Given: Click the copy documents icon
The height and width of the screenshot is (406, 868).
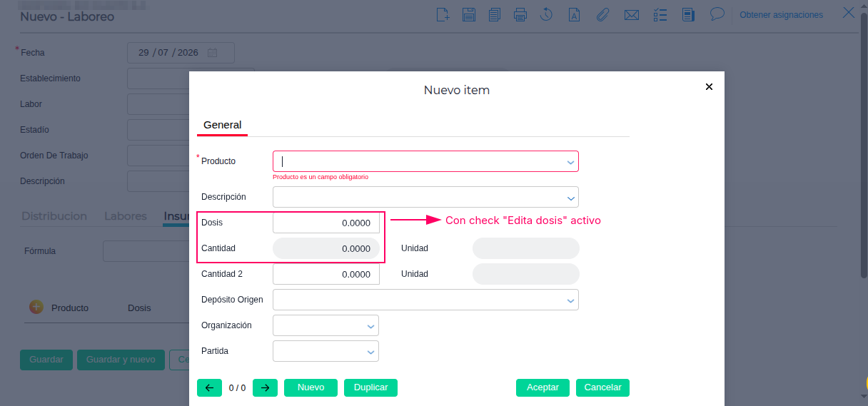Looking at the screenshot, I should [495, 14].
